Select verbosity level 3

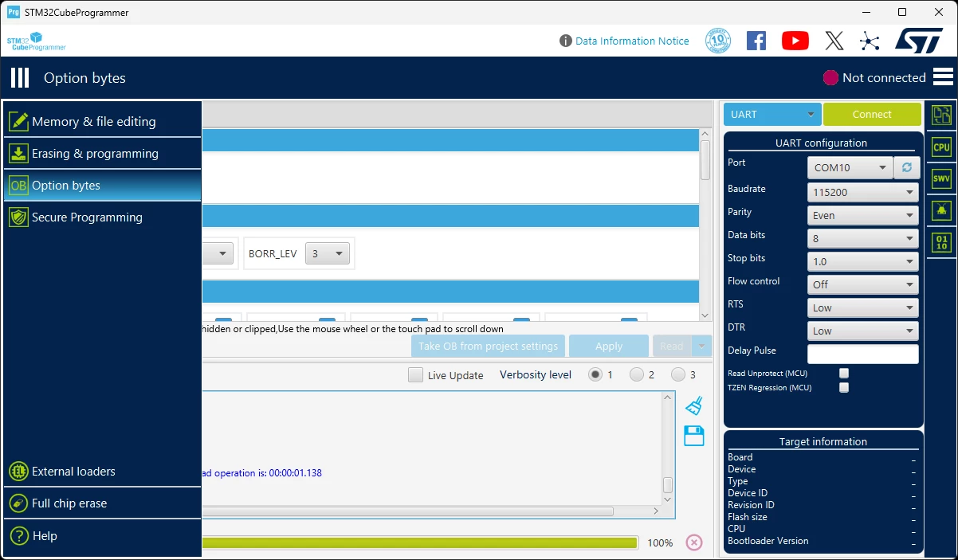678,374
